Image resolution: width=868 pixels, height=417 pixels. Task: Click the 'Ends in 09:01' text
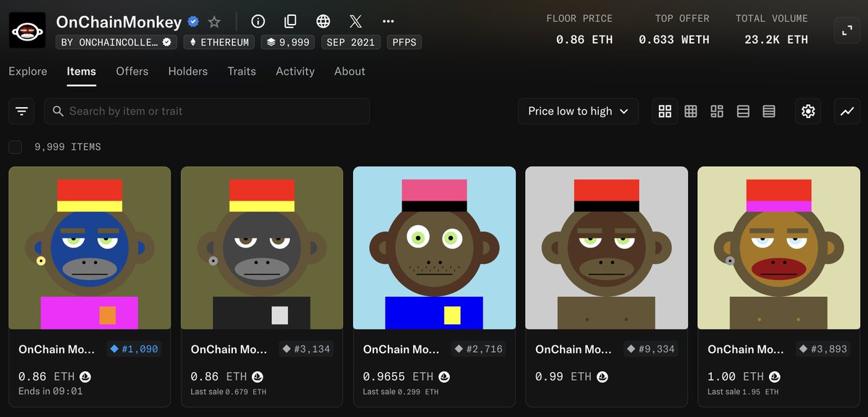click(51, 392)
